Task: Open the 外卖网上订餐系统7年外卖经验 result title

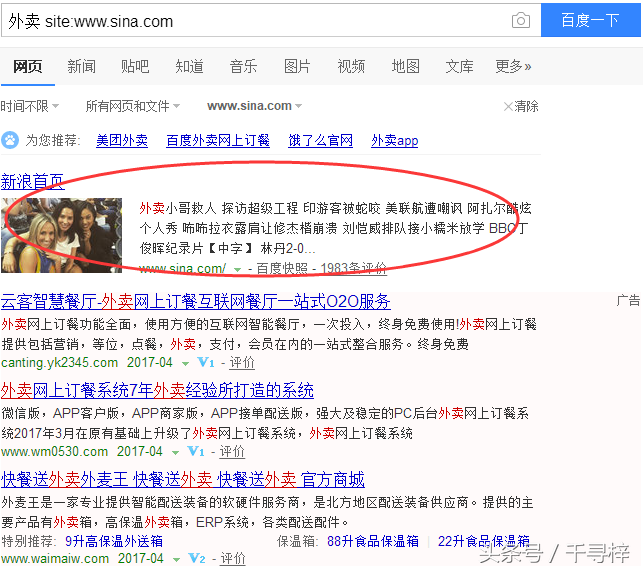Action: (x=157, y=390)
